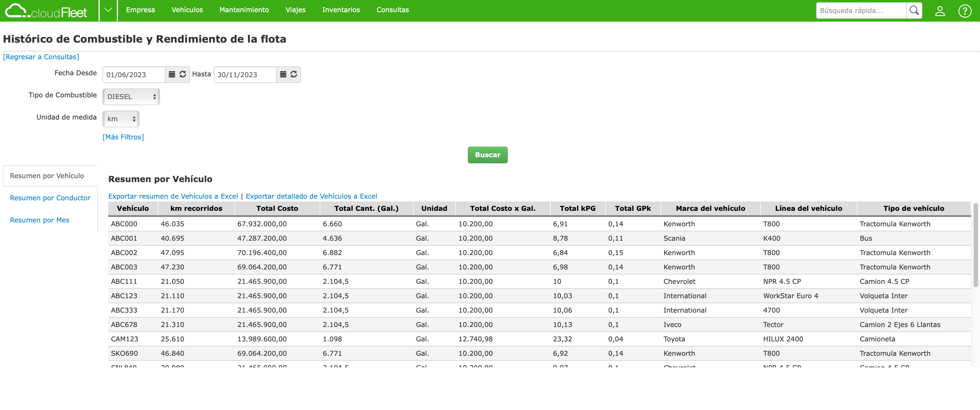Screen dimensions: 980x410
Task: Open the Inventarios menu
Action: coord(341,10)
